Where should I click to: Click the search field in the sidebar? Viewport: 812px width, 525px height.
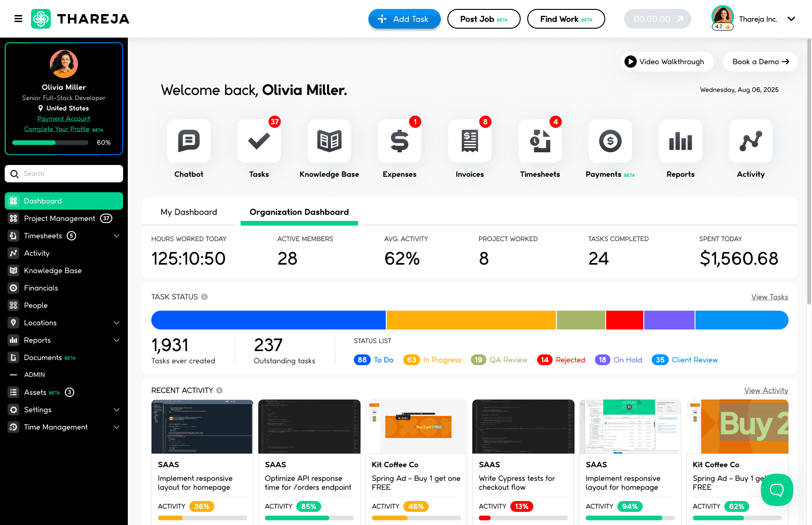point(64,173)
